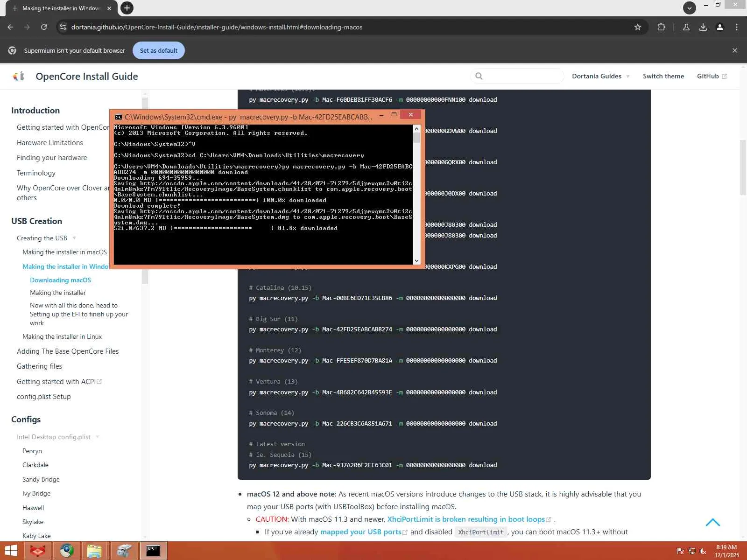
Task: Click the OpenCore logo icon
Action: 19,76
